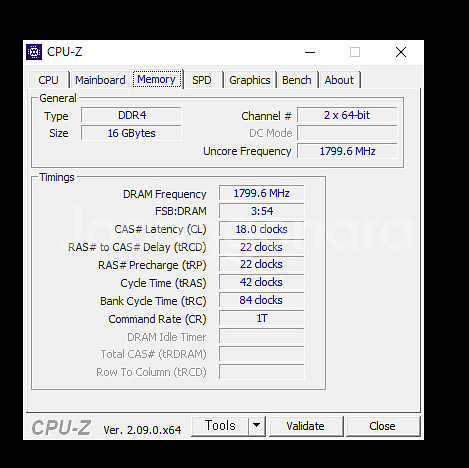Screen dimensions: 469x468
Task: Click the Bank Cycle Time (tRC) label
Action: click(153, 301)
